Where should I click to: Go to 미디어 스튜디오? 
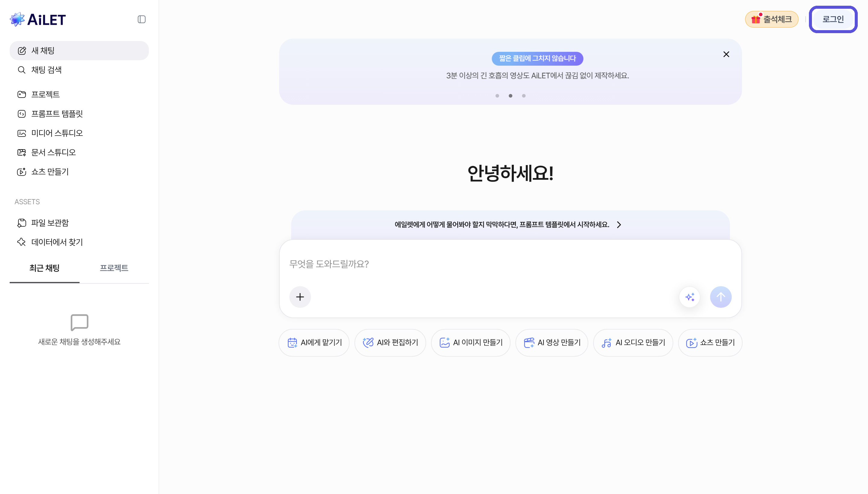[79, 133]
